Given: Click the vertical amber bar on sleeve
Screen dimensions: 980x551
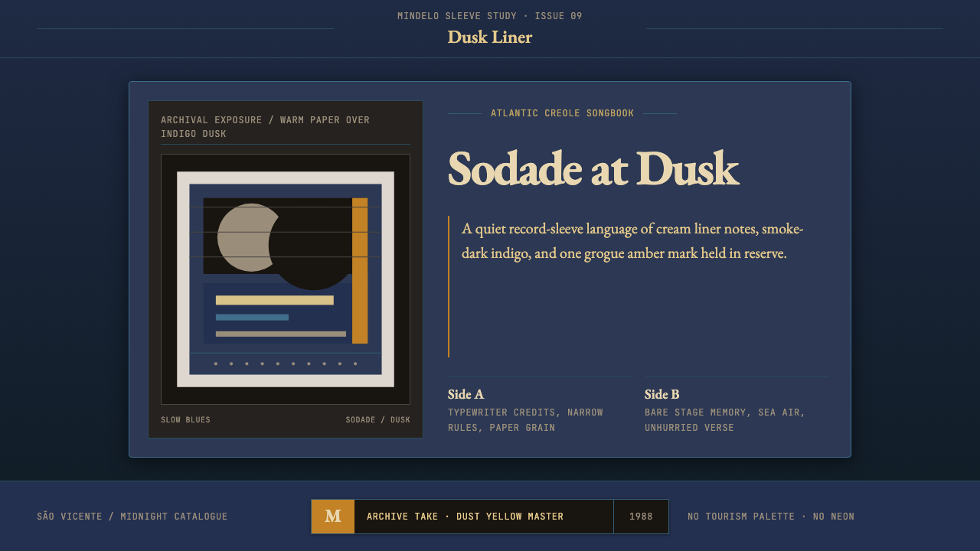Looking at the screenshot, I should pos(360,271).
